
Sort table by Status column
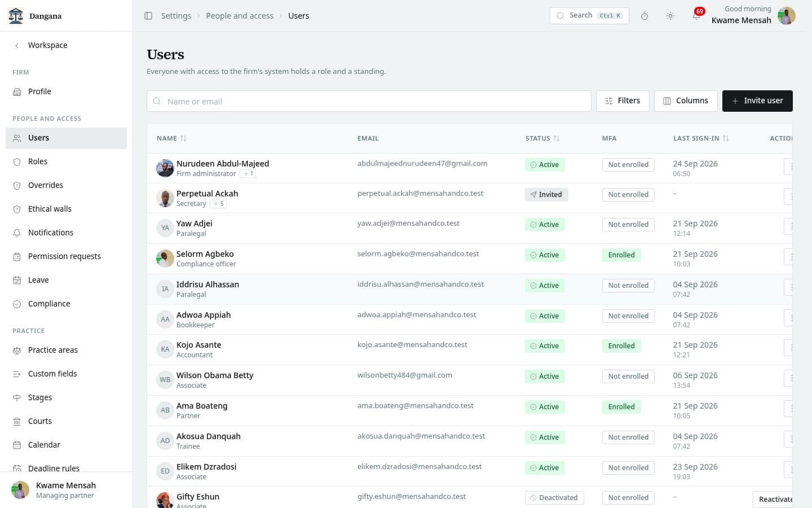542,138
